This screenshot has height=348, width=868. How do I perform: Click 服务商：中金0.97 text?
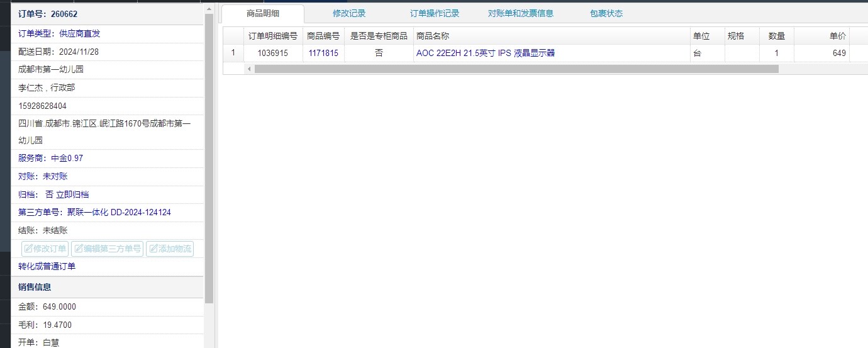click(x=50, y=158)
